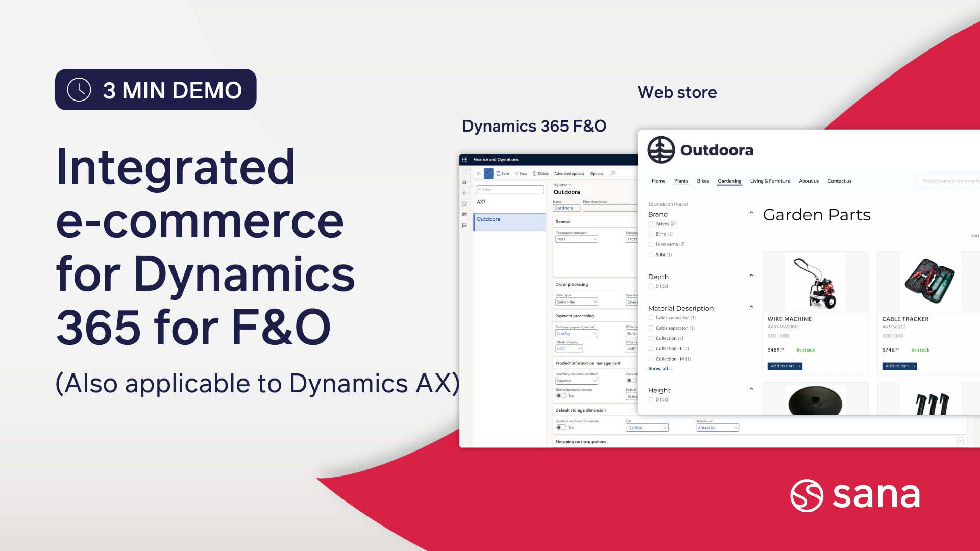Toggle Enable inventory statuses switch

[561, 396]
